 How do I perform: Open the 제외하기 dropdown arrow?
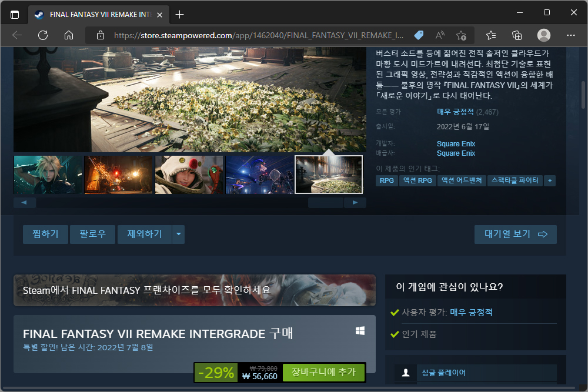click(179, 234)
